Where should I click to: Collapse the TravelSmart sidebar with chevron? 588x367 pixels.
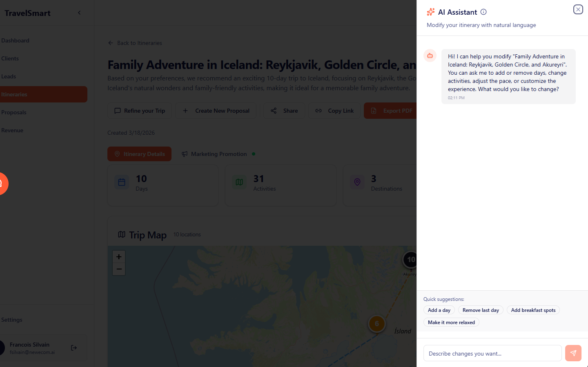click(79, 13)
